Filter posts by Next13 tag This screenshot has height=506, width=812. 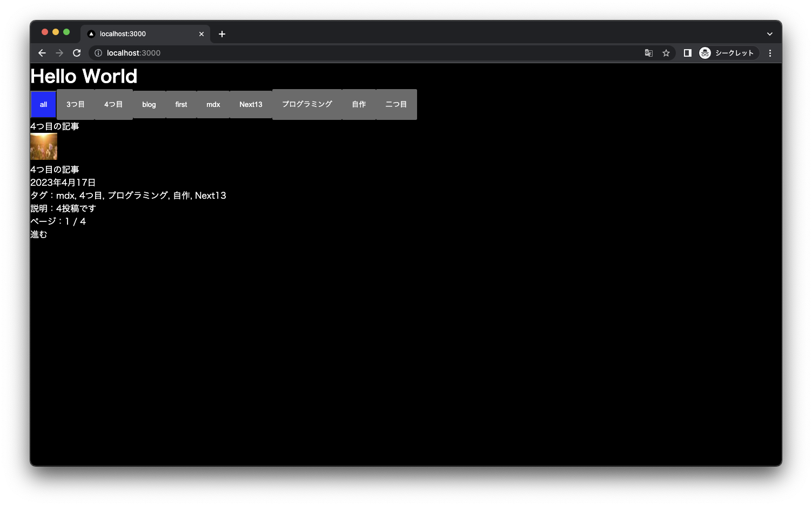(x=251, y=105)
